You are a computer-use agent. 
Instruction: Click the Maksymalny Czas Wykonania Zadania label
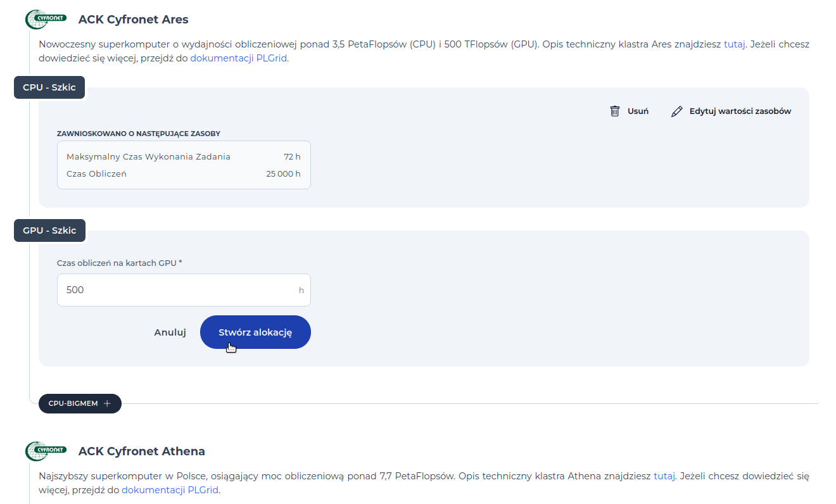(148, 156)
